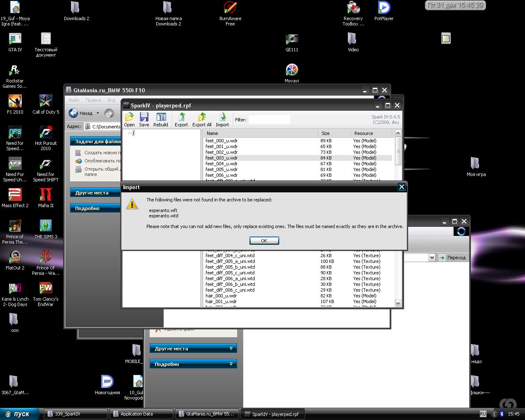
Task: Click the Bluetooth tray icon
Action: [502, 414]
